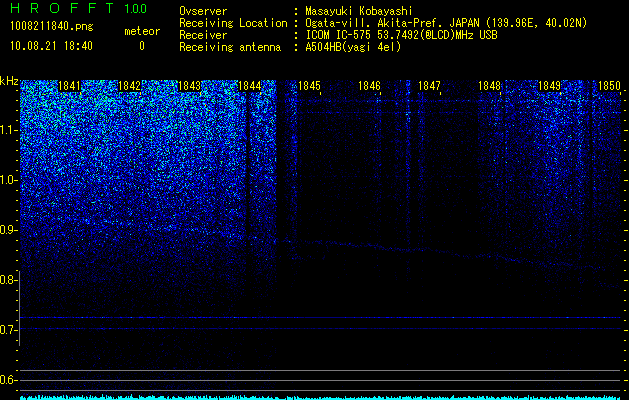Click the 1849 time marker
This screenshot has height=400, width=629.
pos(549,86)
